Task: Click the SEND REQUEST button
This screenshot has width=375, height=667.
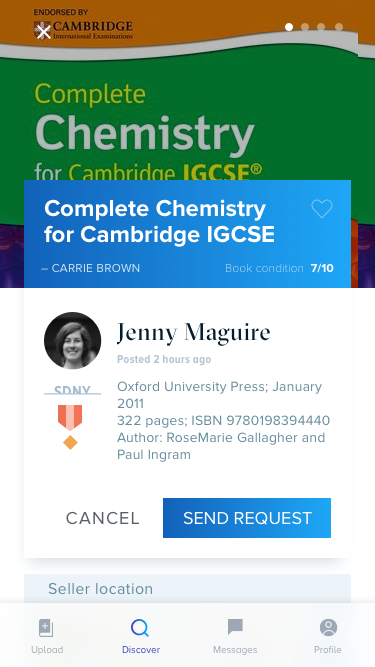Action: pos(247,518)
